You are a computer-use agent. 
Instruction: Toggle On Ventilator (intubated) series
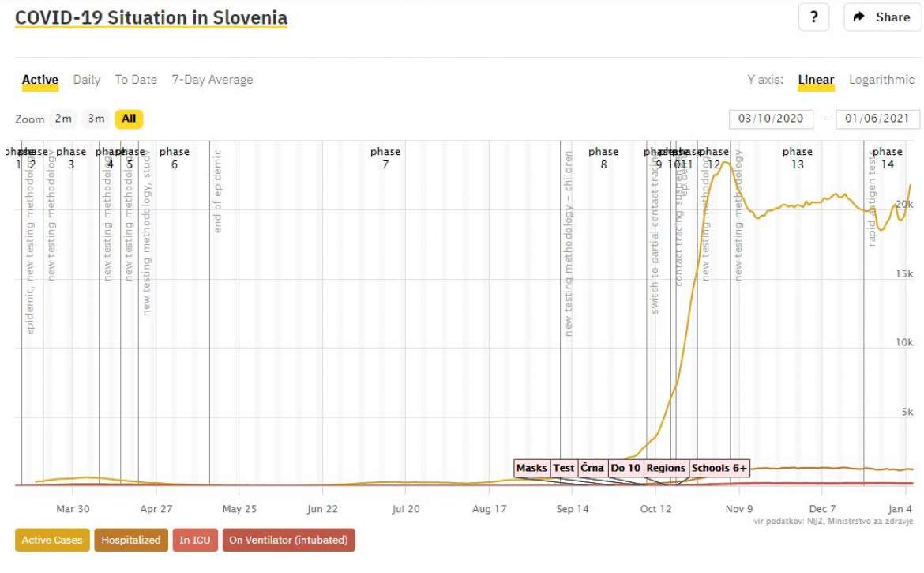[289, 540]
